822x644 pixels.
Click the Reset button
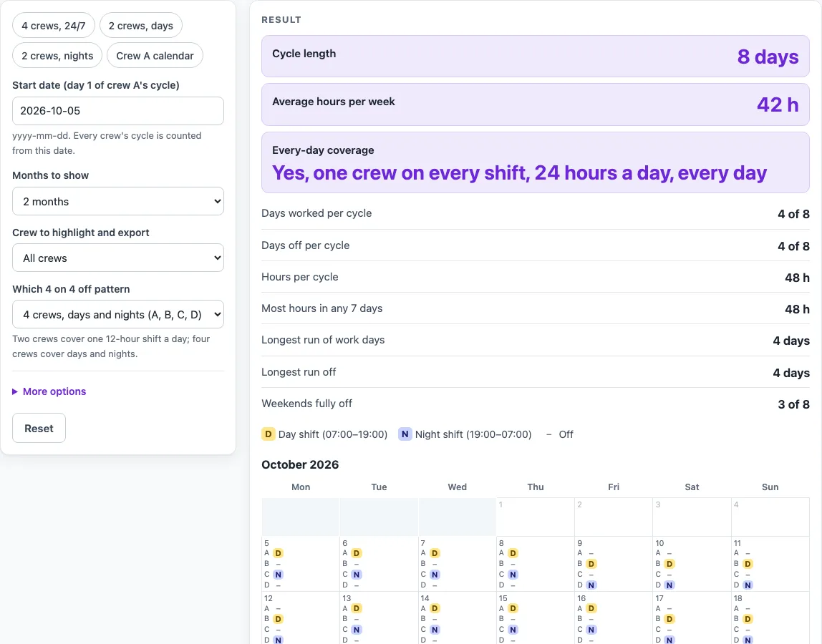click(39, 428)
